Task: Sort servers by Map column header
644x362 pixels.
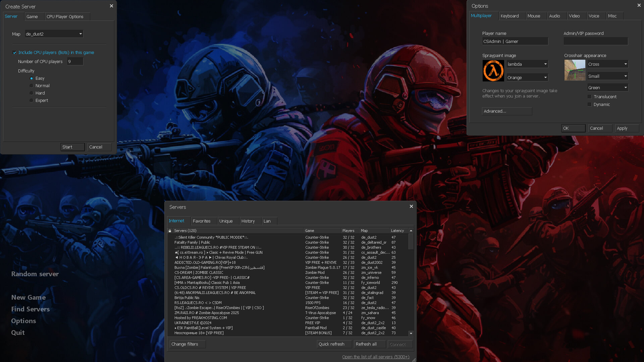Action: pos(375,231)
